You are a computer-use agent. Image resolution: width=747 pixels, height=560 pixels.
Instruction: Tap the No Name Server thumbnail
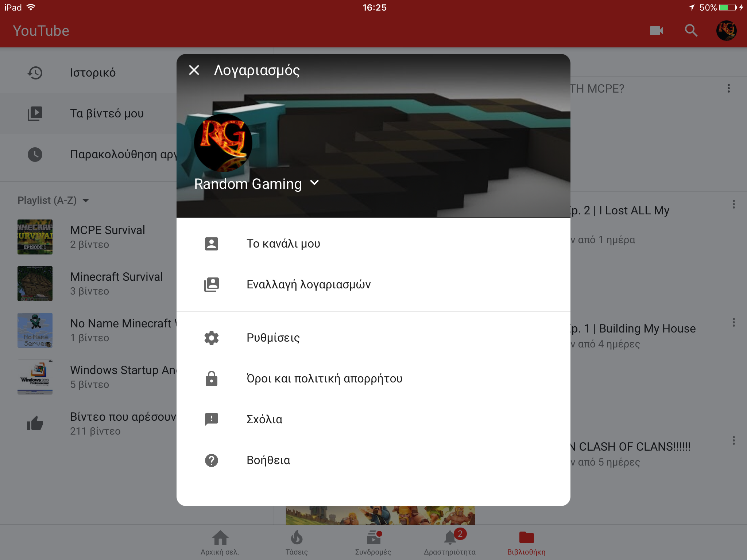tap(35, 330)
